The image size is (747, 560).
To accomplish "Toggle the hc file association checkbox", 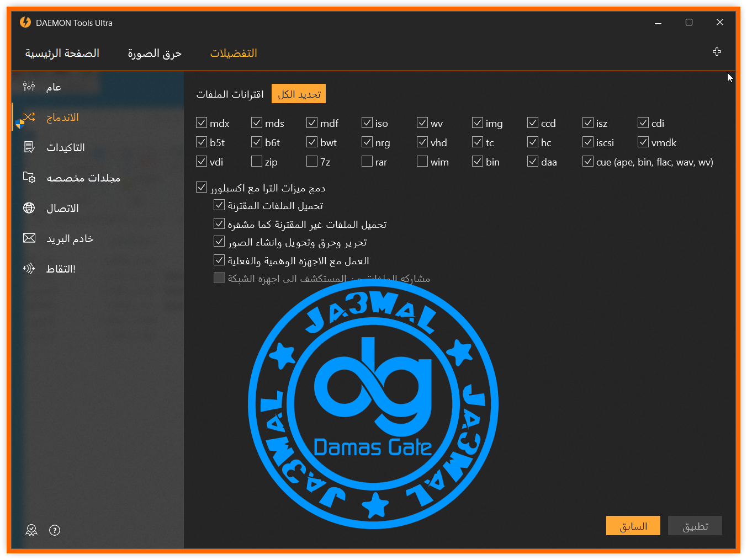I will coord(533,142).
